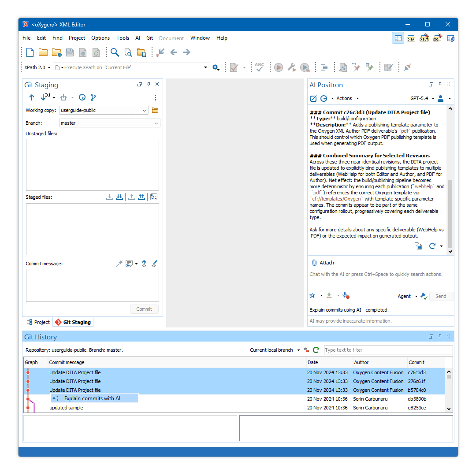Click the Push commits icon in Git Staging
Viewport: 476px width, 476px height.
point(32,97)
